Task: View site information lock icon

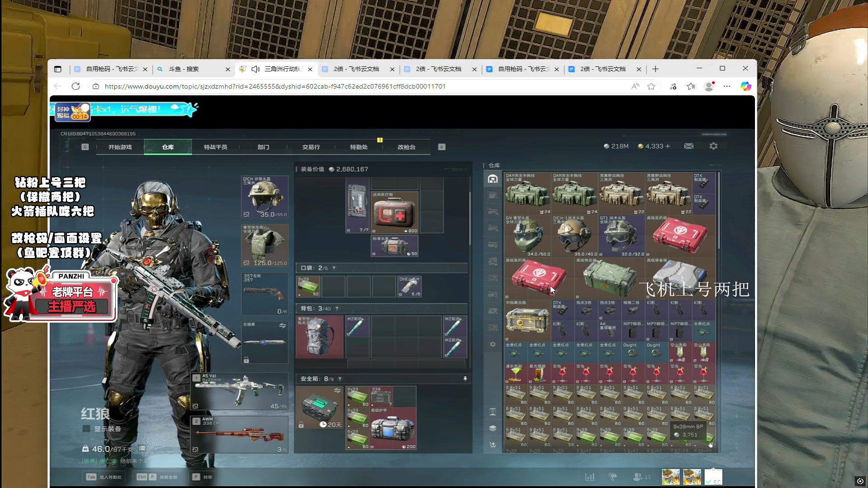Action: tap(95, 86)
